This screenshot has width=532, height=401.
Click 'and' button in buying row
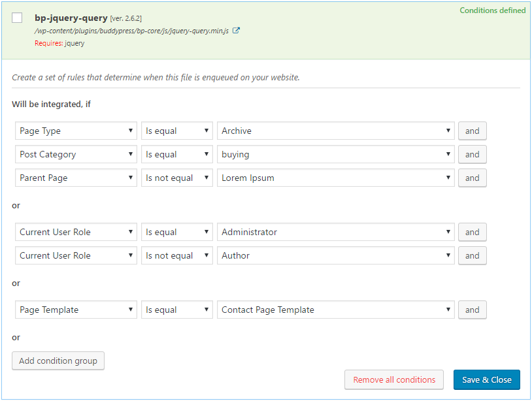473,154
